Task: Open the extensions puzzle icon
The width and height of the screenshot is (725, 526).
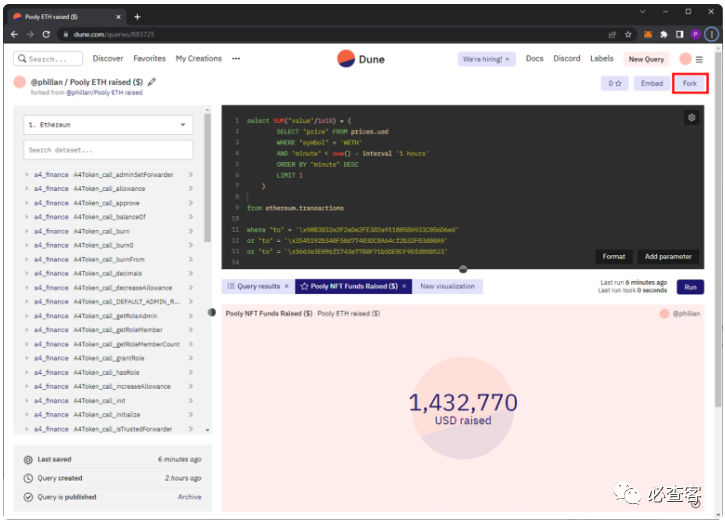Action: [x=664, y=34]
